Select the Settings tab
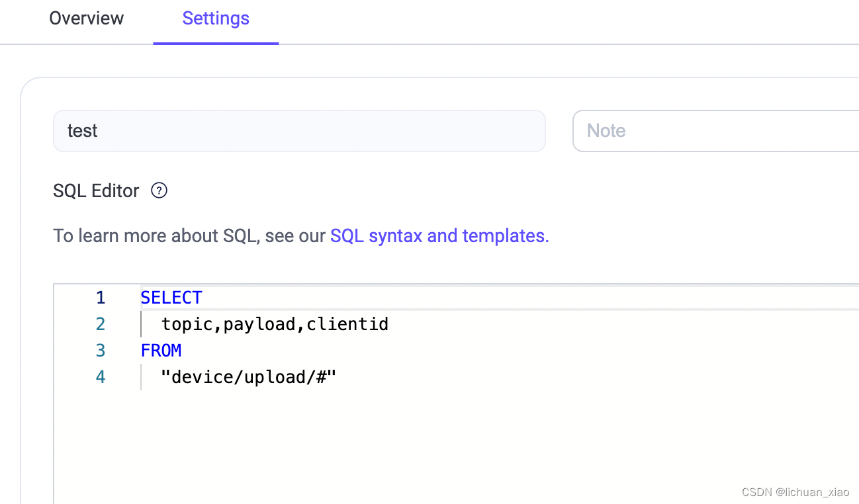 click(x=216, y=19)
